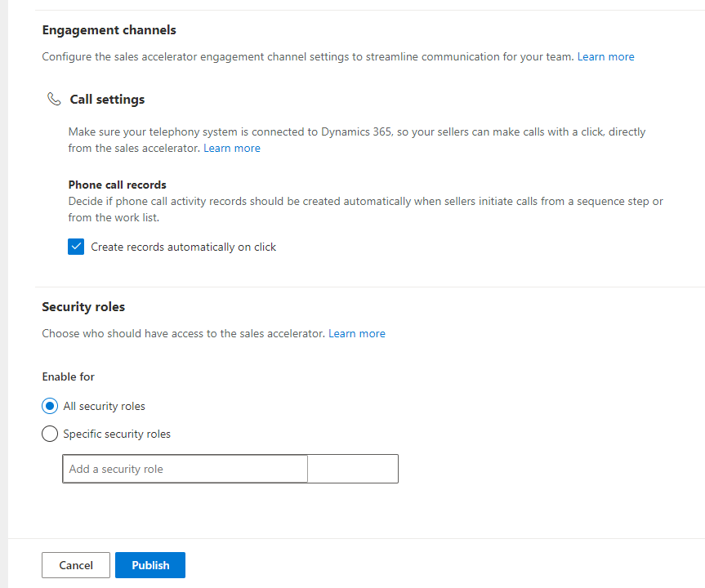The width and height of the screenshot is (705, 588).
Task: Click Create records automatically on click label text
Action: pos(184,247)
